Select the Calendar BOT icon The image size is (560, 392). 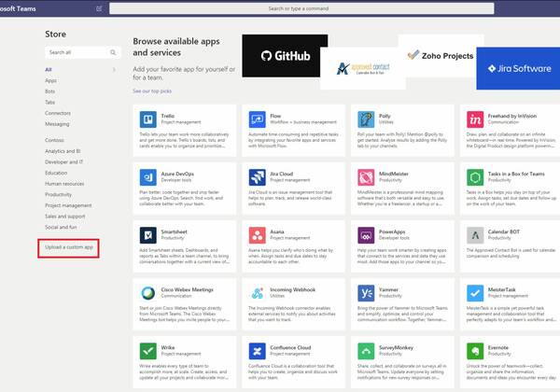(475, 235)
